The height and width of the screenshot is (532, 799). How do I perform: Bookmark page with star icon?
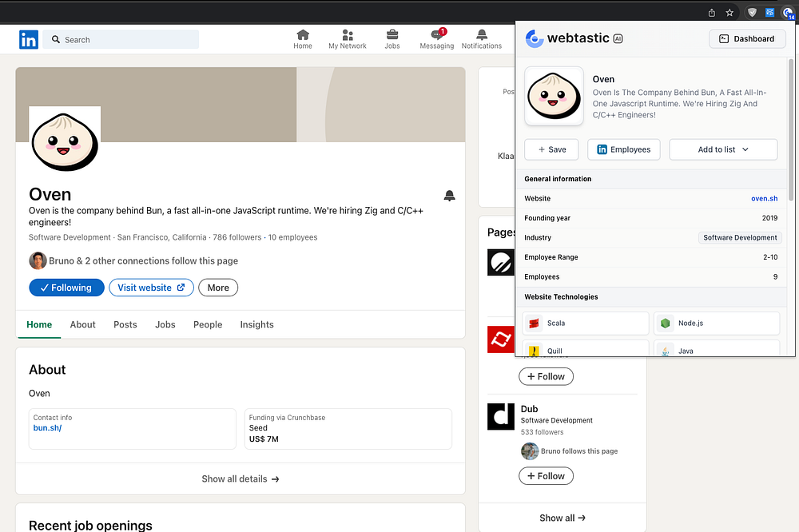click(x=729, y=13)
